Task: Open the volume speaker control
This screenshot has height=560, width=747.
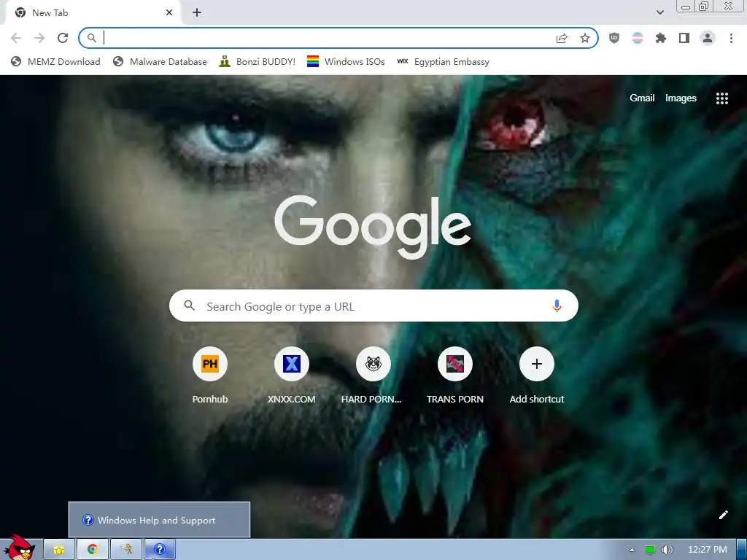Action: click(x=667, y=550)
